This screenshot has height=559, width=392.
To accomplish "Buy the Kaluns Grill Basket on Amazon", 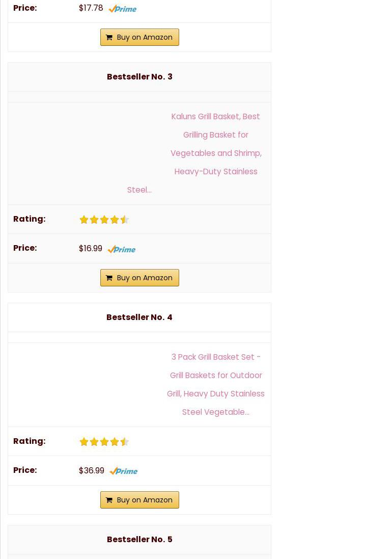I will pos(139,278).
